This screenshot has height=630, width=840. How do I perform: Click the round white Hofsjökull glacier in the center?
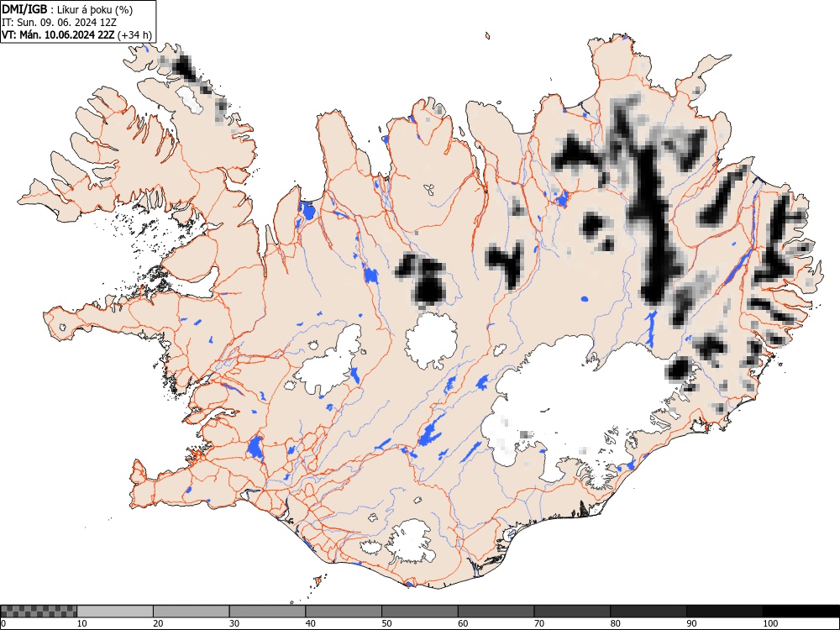(x=431, y=341)
